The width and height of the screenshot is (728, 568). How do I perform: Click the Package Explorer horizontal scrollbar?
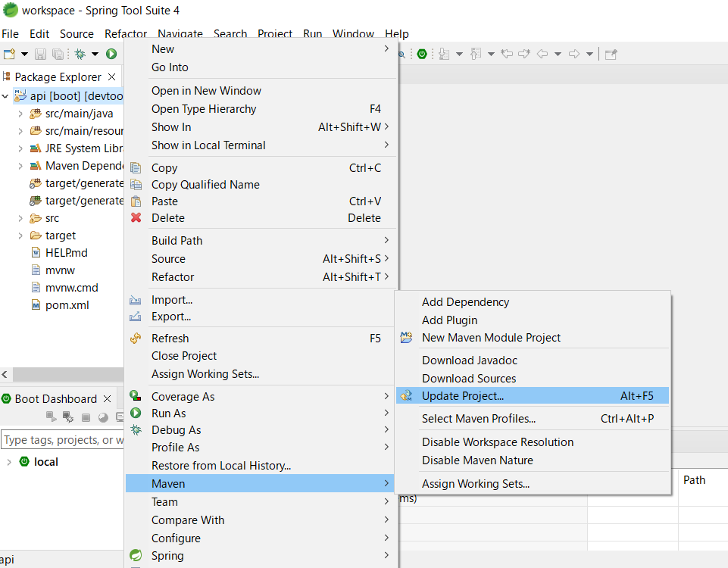coord(67,374)
